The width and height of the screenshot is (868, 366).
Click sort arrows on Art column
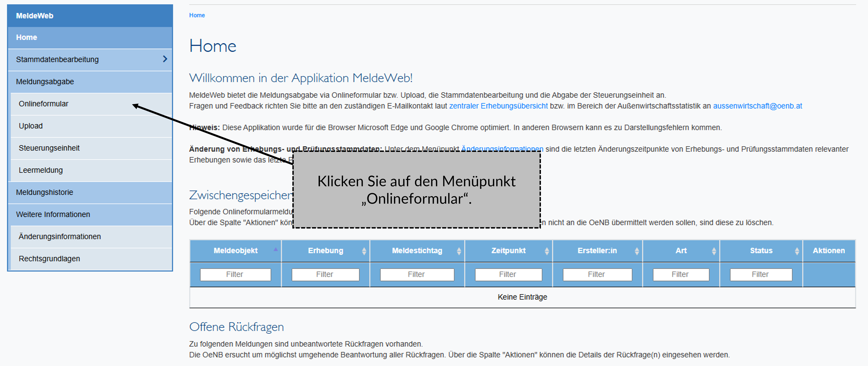tap(714, 251)
